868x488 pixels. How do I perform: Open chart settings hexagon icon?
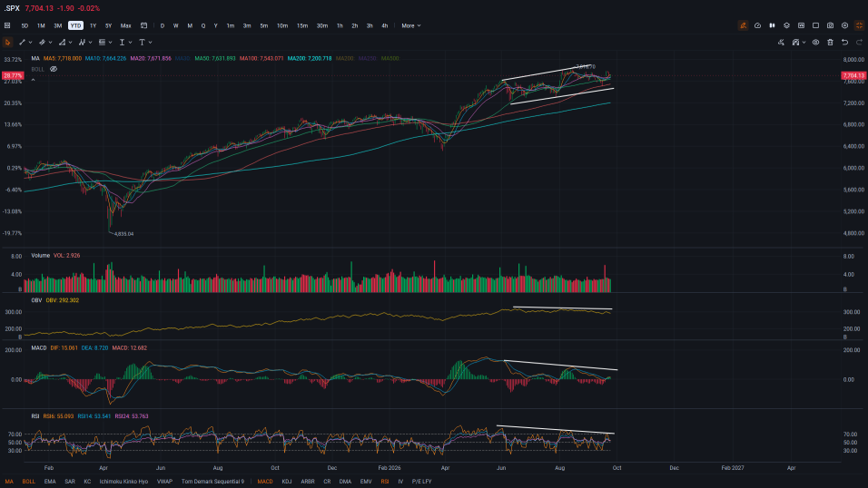coord(844,25)
